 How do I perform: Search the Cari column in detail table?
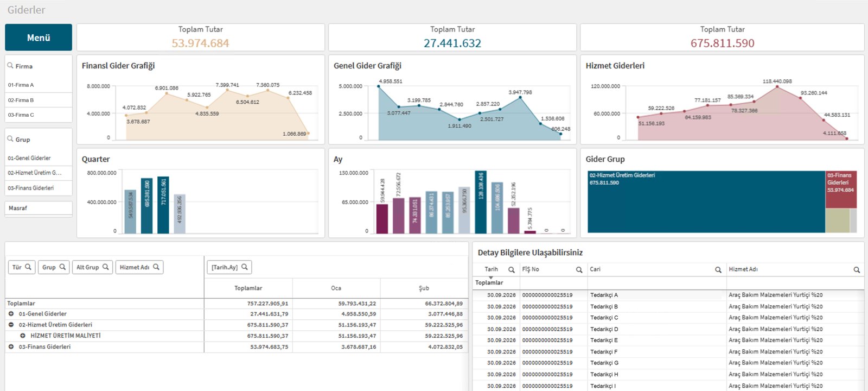(718, 270)
